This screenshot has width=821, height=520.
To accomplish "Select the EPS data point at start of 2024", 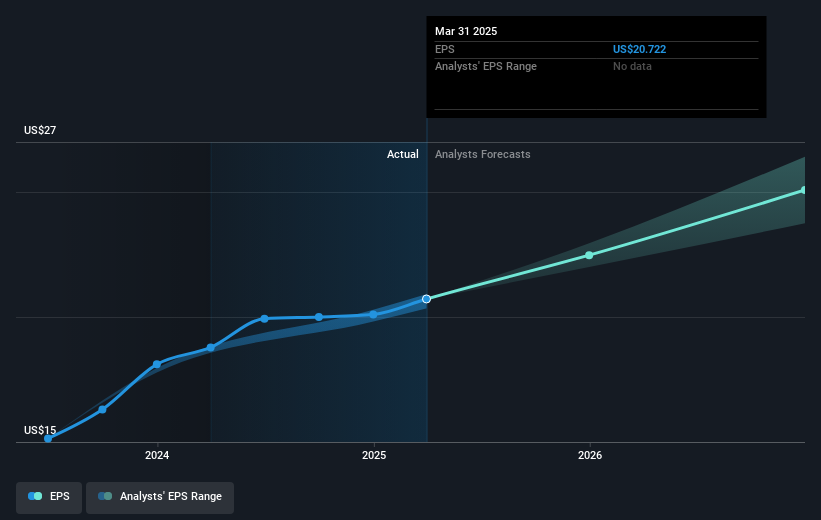I will (157, 364).
